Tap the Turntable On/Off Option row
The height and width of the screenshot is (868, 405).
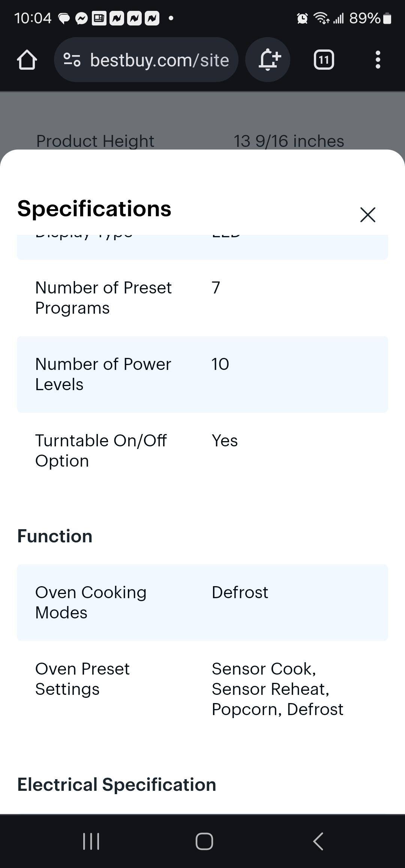[202, 450]
